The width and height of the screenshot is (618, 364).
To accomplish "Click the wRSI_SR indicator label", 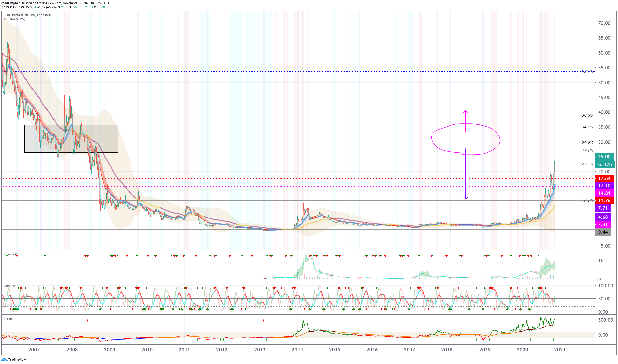I will (10, 286).
